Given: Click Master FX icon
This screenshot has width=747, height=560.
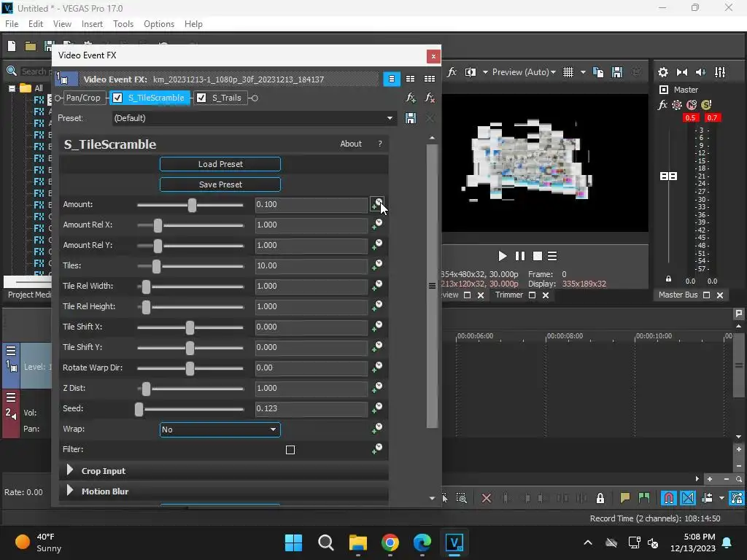Looking at the screenshot, I should 662,105.
